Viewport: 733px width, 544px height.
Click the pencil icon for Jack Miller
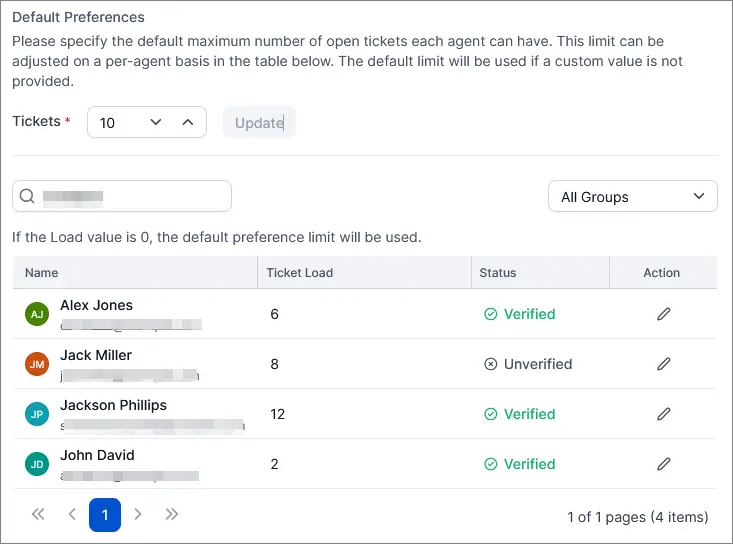(663, 364)
